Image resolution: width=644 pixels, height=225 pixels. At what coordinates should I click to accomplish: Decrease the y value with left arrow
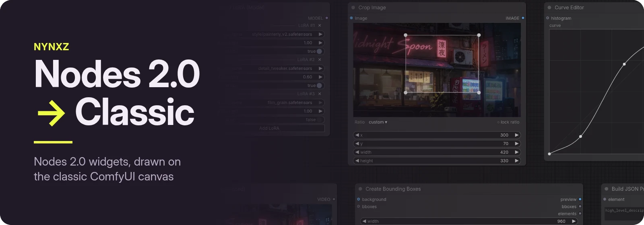[x=357, y=143]
